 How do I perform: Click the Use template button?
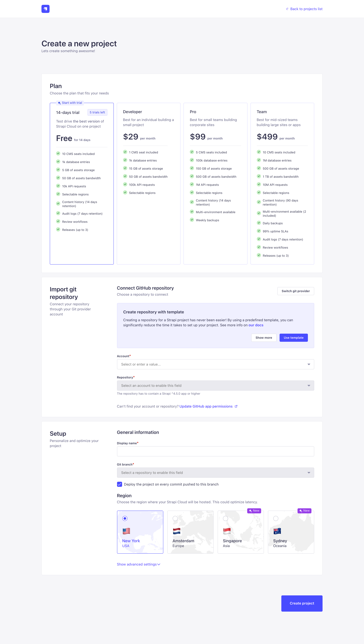(293, 337)
